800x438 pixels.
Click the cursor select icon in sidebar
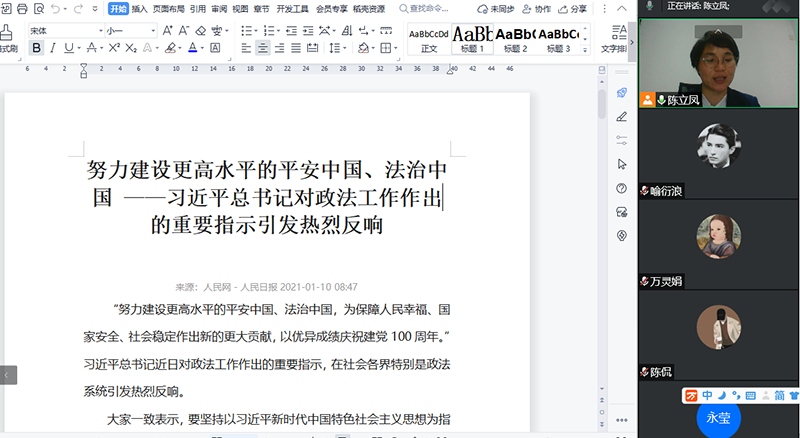(x=621, y=164)
